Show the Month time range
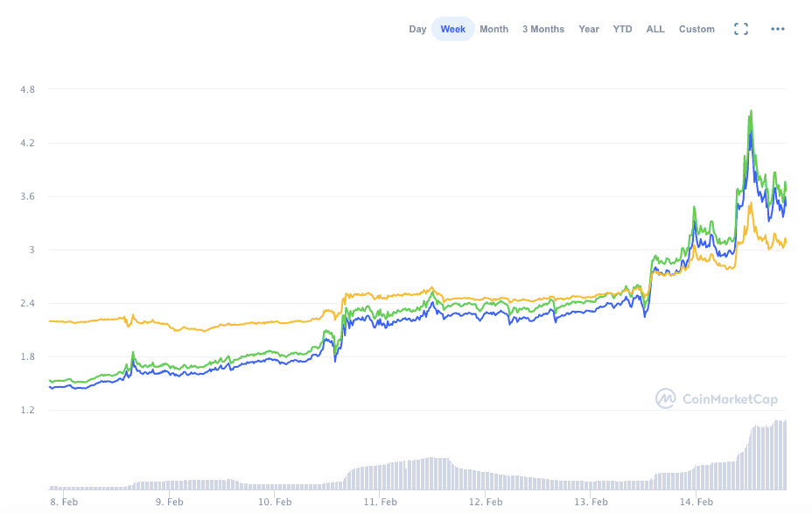Image resolution: width=812 pixels, height=514 pixels. pos(493,29)
